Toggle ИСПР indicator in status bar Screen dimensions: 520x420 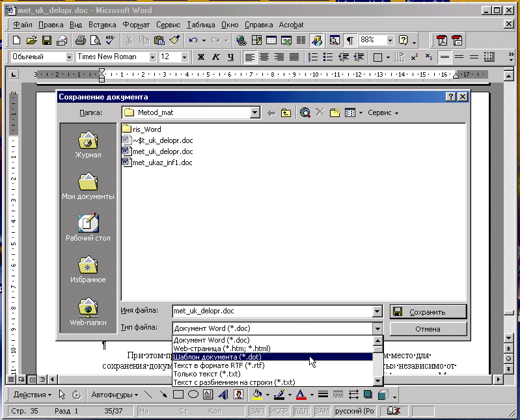point(279,411)
